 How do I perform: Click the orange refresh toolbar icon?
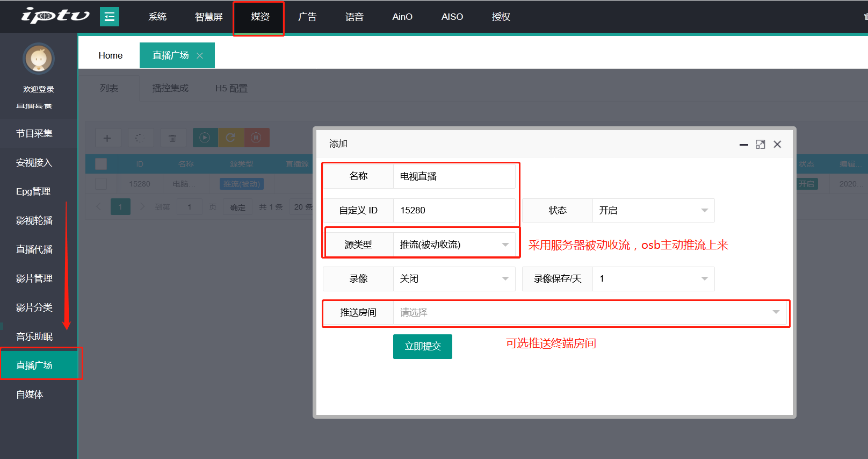tap(230, 138)
